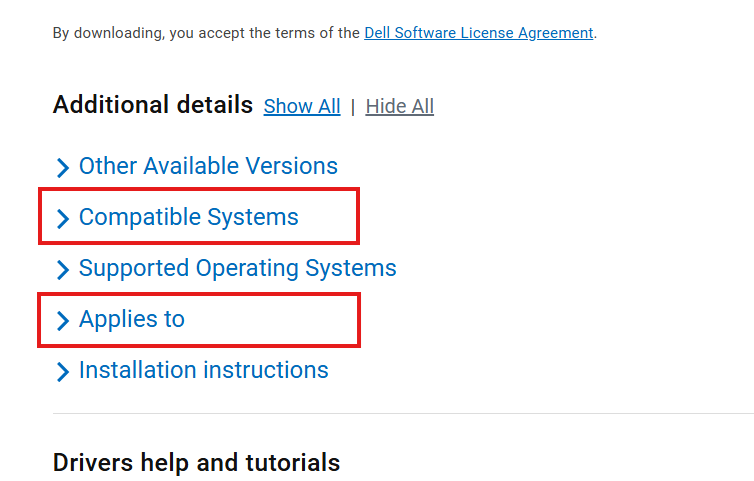Click Show All to expand every section
Screen dimensions: 754x481
pos(302,106)
